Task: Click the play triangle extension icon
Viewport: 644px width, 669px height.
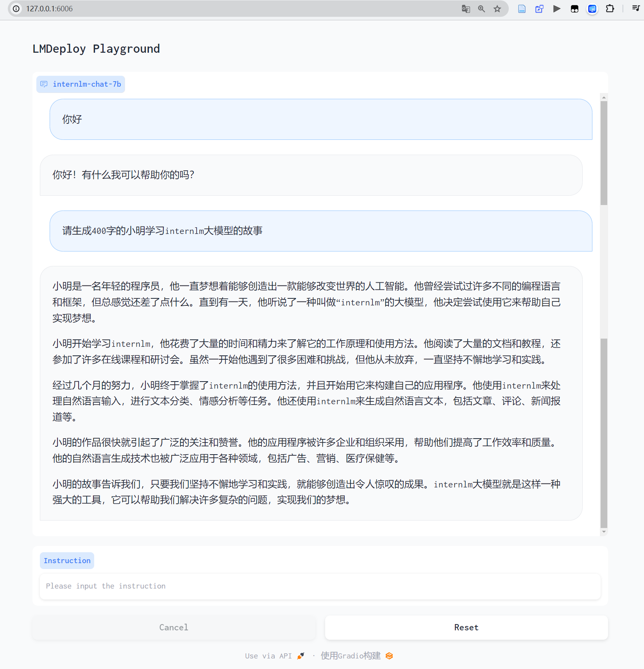Action: click(557, 9)
